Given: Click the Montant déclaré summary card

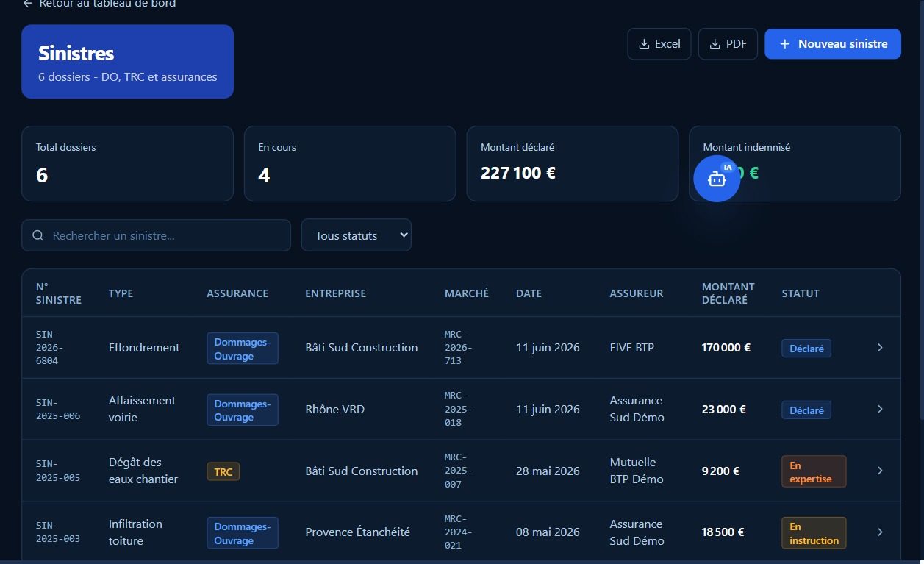Looking at the screenshot, I should [573, 163].
